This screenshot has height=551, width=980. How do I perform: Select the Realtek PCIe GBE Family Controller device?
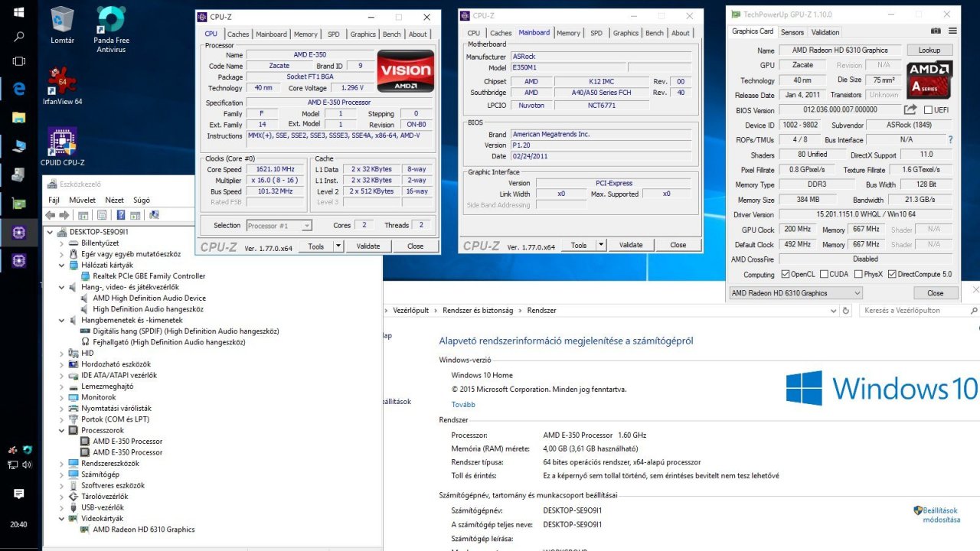point(149,275)
